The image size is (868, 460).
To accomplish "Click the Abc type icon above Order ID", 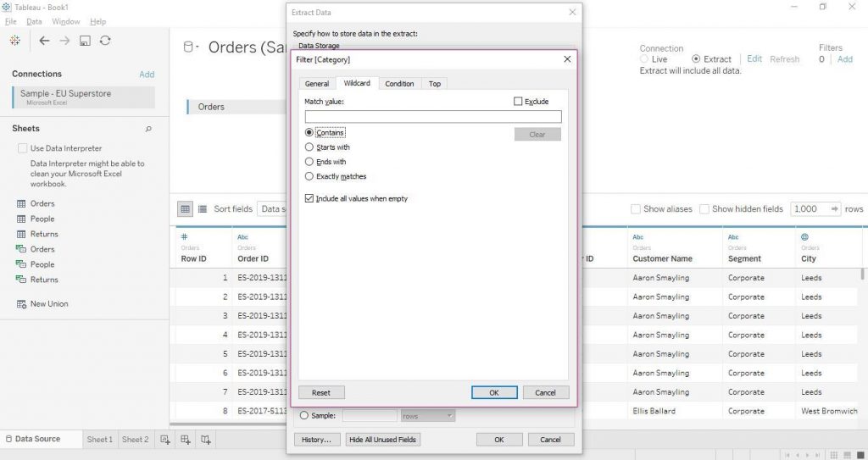I will click(242, 237).
